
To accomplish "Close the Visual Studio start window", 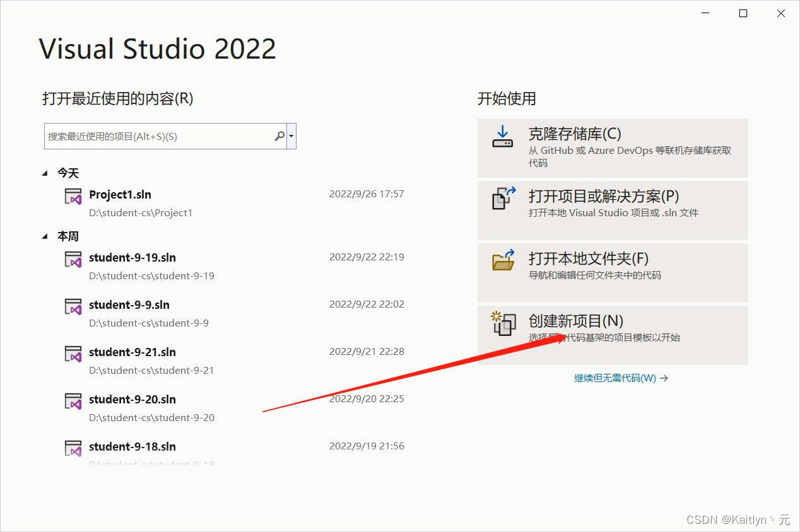I will coord(781,13).
